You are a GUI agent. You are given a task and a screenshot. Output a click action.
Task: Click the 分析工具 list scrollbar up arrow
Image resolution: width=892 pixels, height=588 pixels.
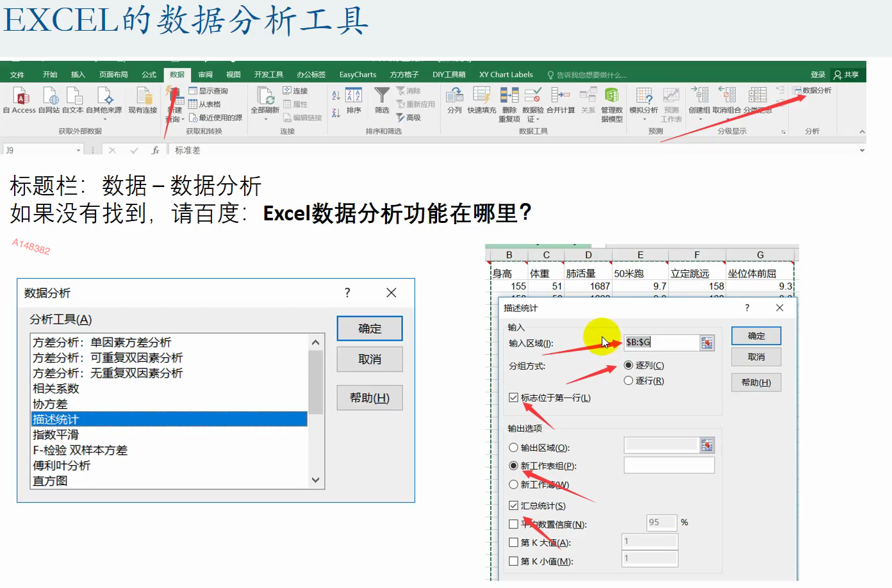click(315, 343)
